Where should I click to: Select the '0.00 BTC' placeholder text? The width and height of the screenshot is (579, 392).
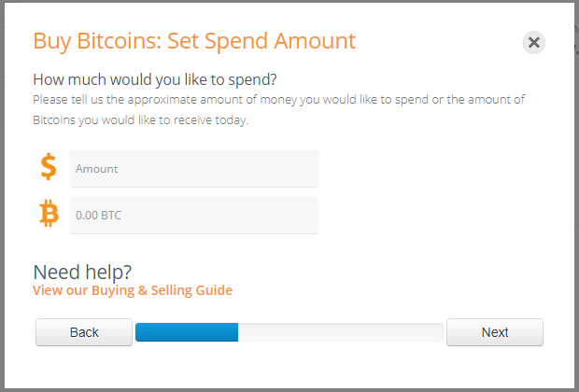click(99, 216)
